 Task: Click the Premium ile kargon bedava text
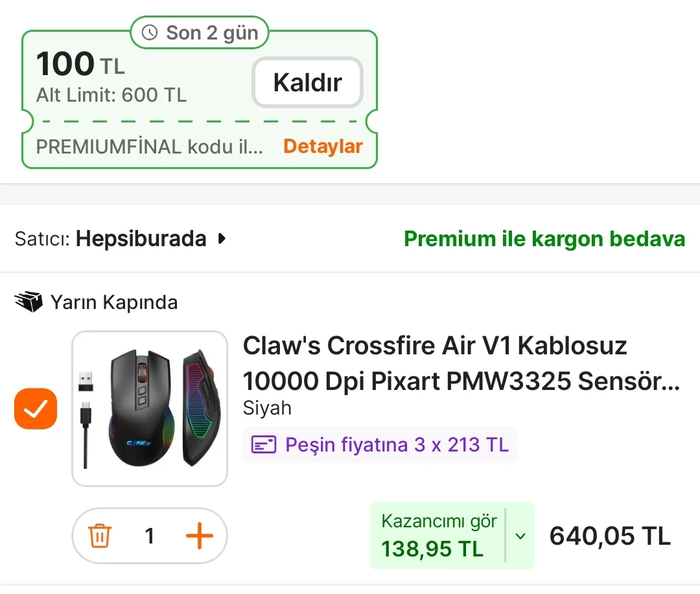pyautogui.click(x=544, y=239)
